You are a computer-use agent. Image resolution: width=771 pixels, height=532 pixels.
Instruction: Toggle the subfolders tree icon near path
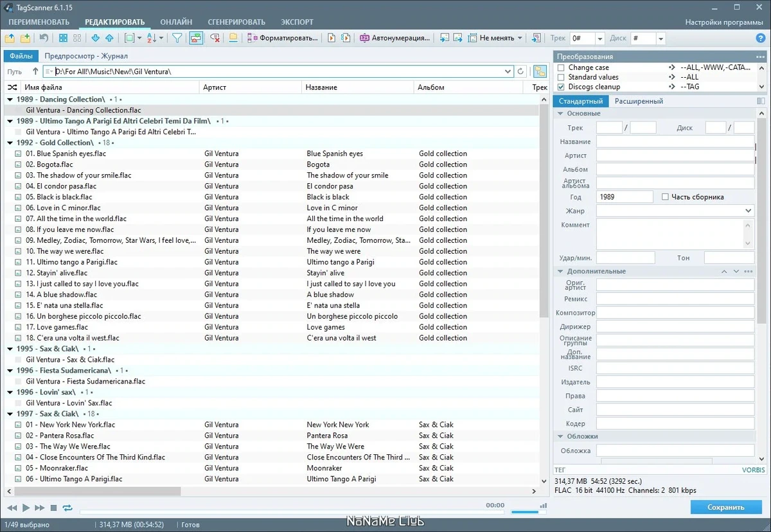[x=540, y=71]
